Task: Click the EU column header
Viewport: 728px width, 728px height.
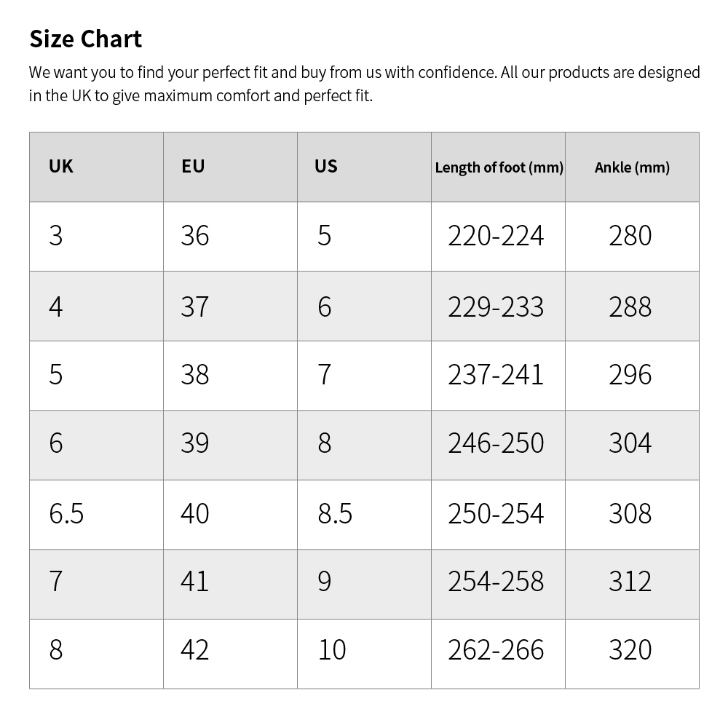Action: tap(193, 167)
